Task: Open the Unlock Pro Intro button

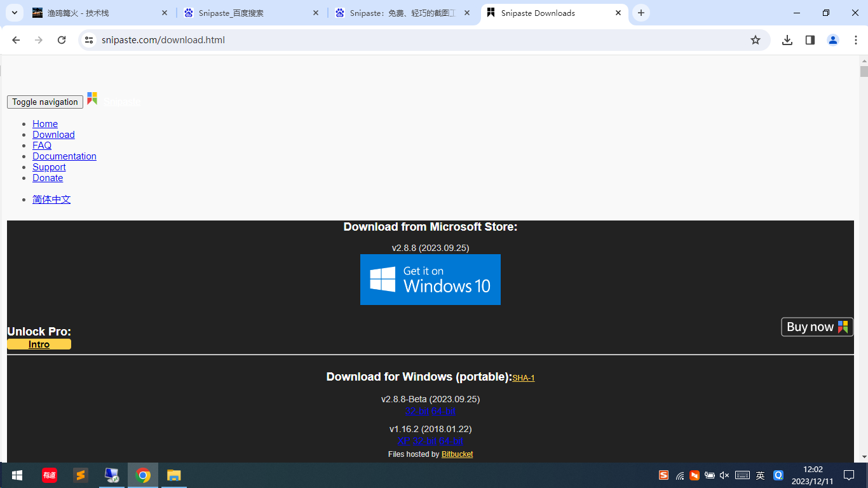Action: (x=39, y=344)
